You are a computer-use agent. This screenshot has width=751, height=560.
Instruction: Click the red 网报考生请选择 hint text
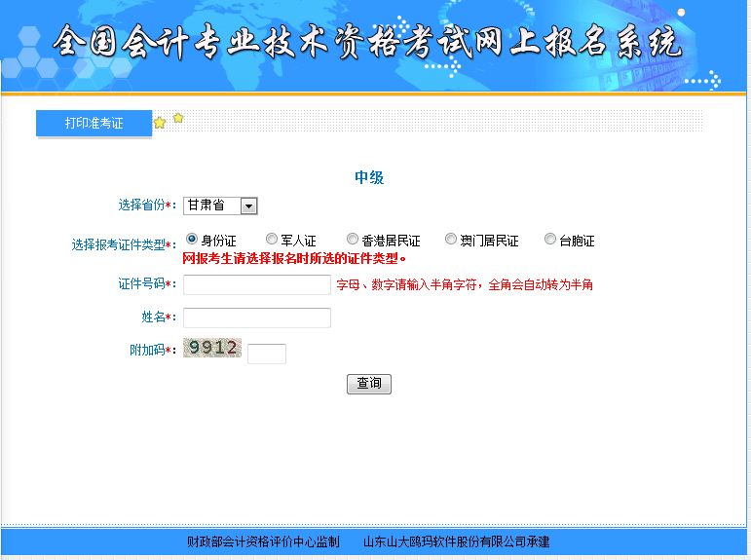point(294,259)
